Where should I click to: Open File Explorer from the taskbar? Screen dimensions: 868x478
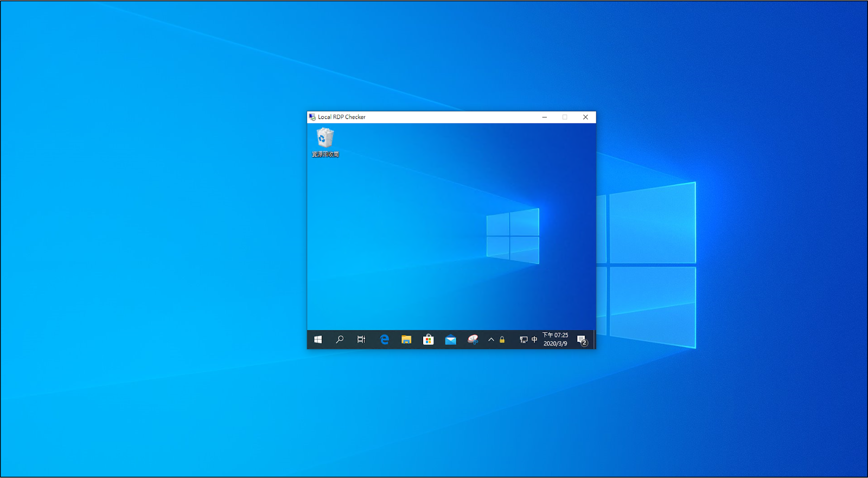(406, 340)
